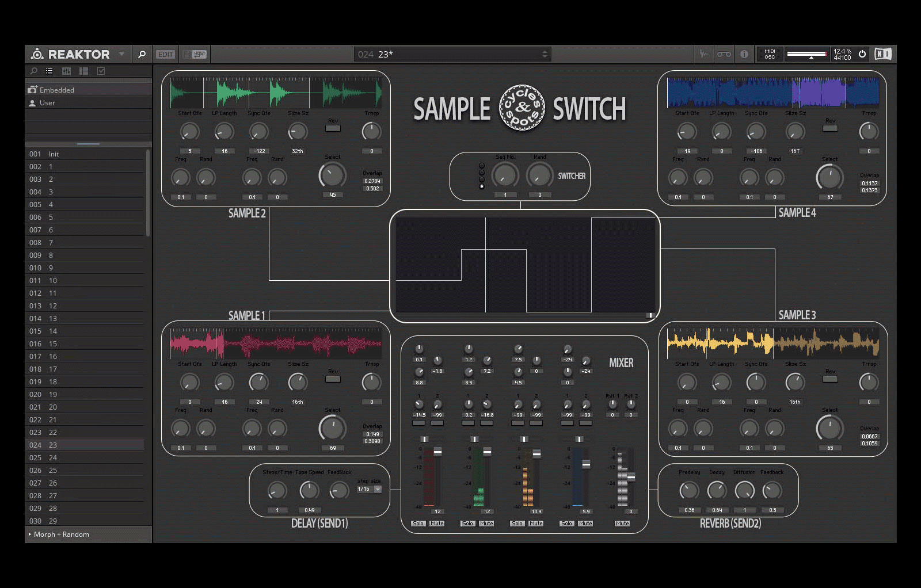Click the Select knob in Sample 2

(333, 175)
